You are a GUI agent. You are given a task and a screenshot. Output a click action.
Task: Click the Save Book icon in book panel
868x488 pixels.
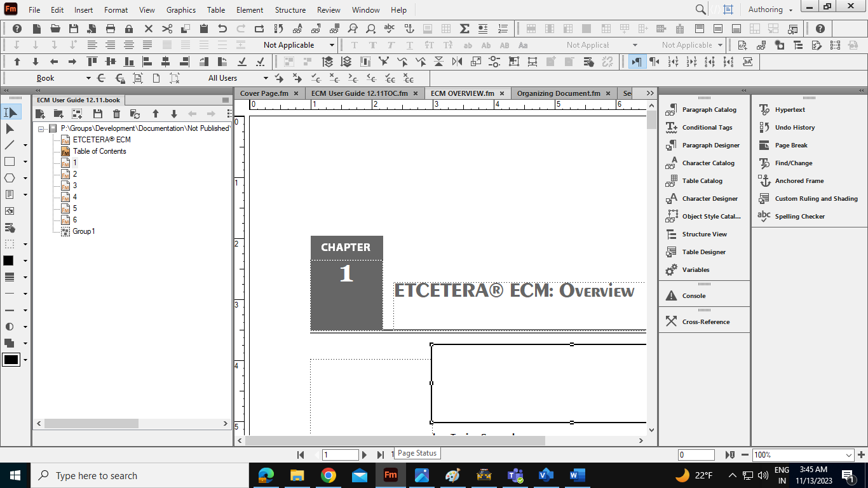pos(97,114)
